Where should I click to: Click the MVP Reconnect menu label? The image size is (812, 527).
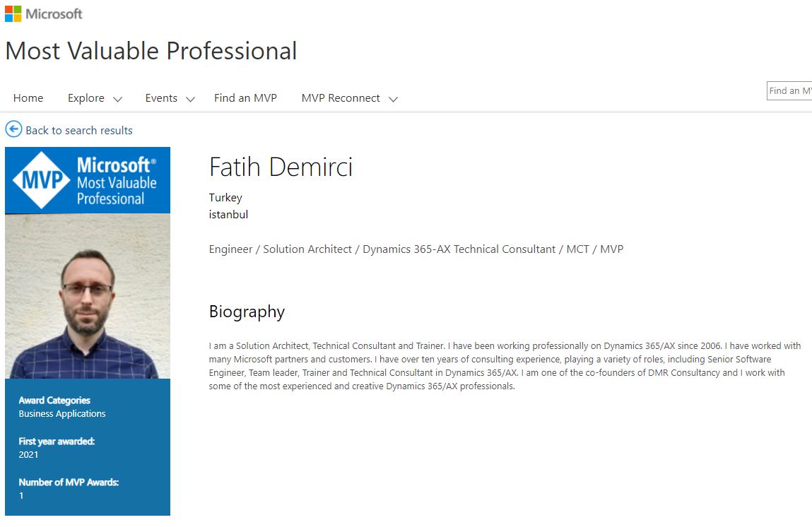tap(341, 98)
